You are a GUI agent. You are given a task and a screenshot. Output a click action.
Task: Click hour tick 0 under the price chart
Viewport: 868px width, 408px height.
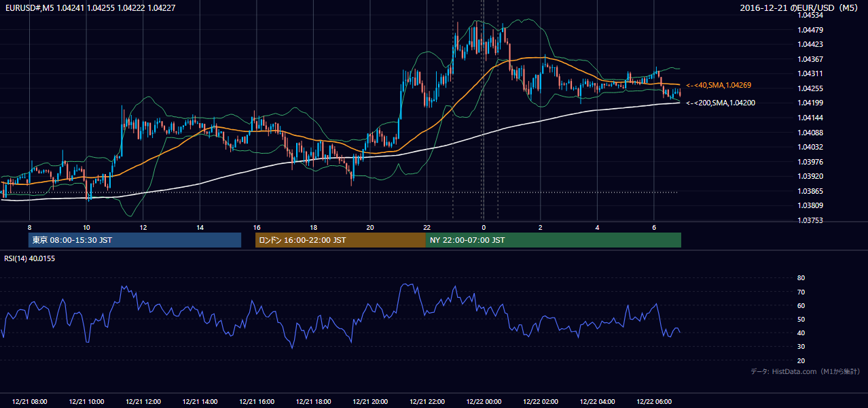pos(484,227)
